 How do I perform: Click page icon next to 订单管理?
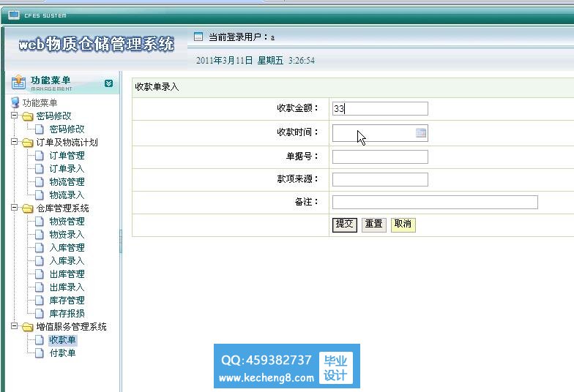coord(40,156)
